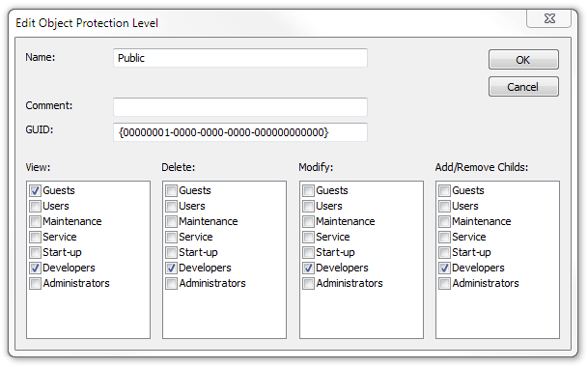Uncheck Developers in the Modify list

(x=309, y=268)
